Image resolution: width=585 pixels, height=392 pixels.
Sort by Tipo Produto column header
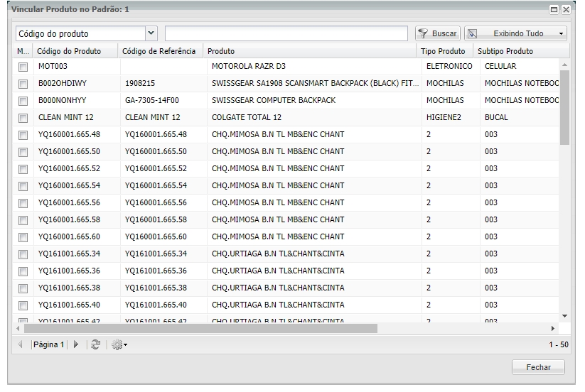(445, 51)
